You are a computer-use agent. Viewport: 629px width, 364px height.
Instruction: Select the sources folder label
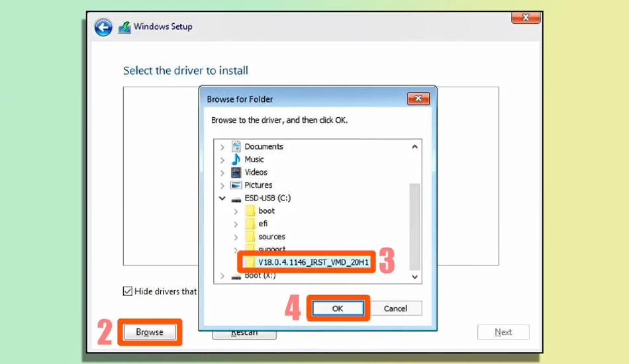click(x=271, y=236)
